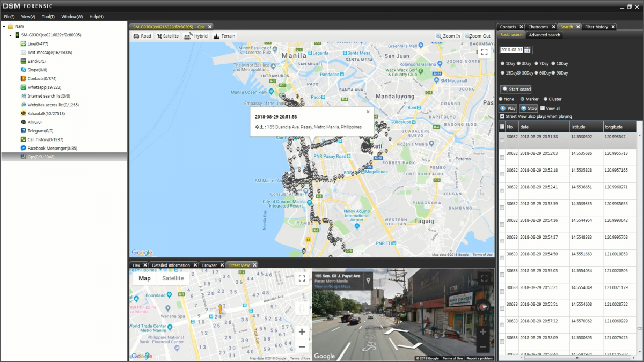Open the Detailed information tab

(x=171, y=265)
